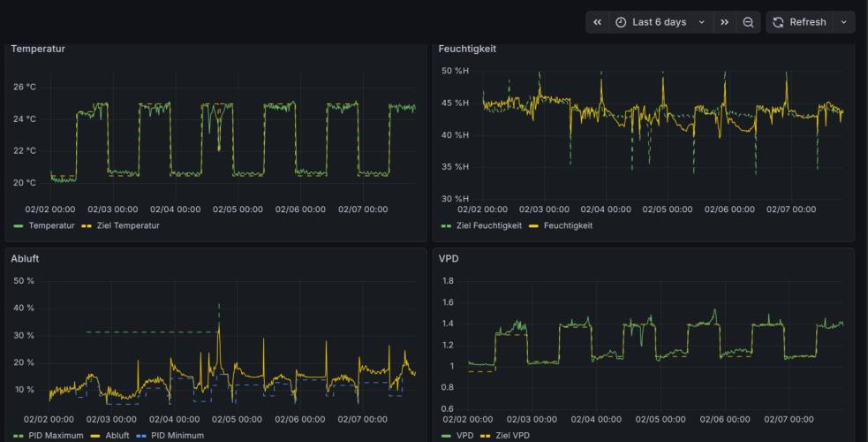Screen dimensions: 868x442
Task: Toggle the Temperatur series in legend
Action: (51, 225)
